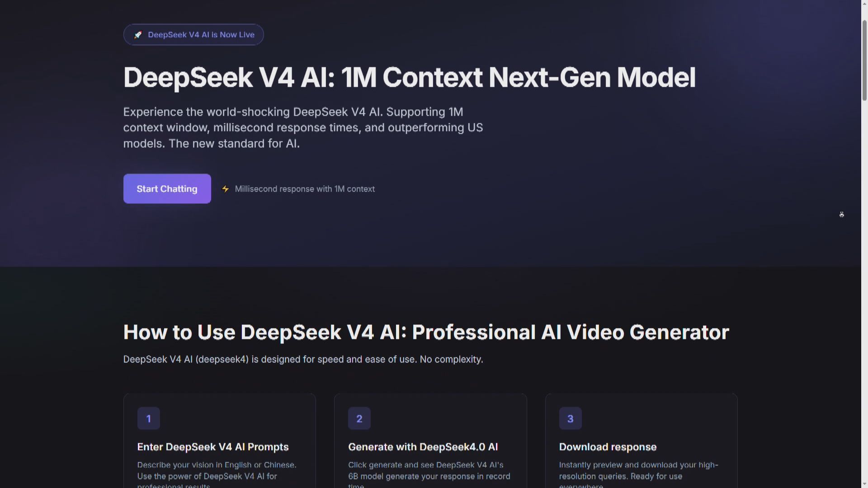Click the lightning bolt icon next to Start Chatting
Viewport: 868px width, 488px height.
pyautogui.click(x=225, y=189)
